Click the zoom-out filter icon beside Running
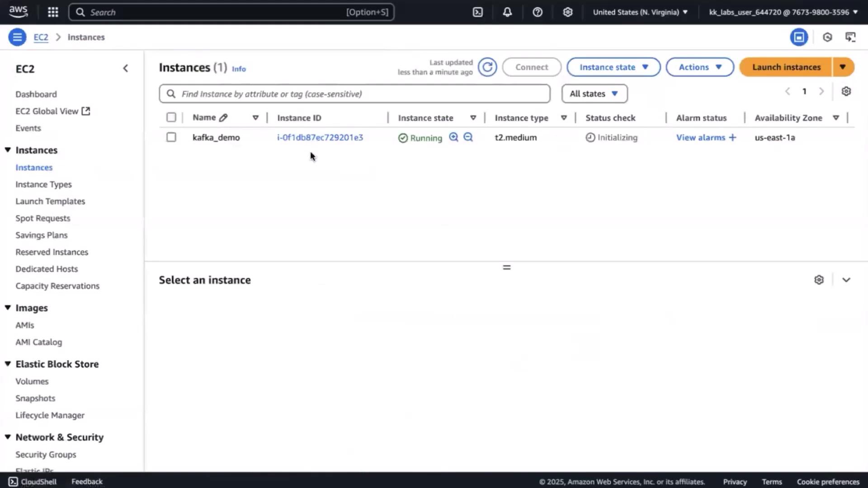 point(468,137)
